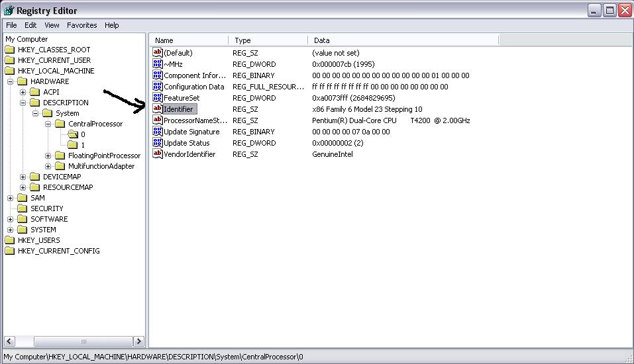Image resolution: width=634 pixels, height=364 pixels.
Task: Maximize the Registry Editor window
Action: coord(609,11)
